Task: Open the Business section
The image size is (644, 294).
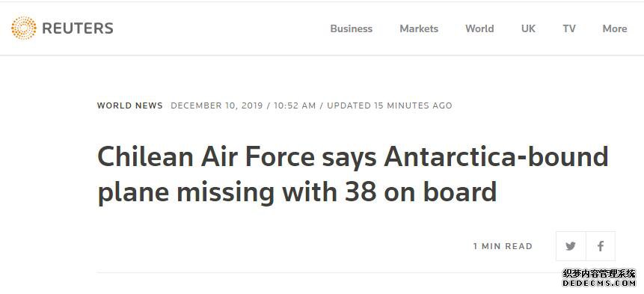Action: [x=351, y=28]
